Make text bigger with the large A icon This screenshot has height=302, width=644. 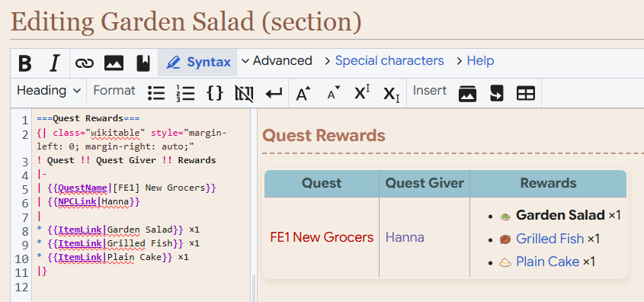[x=303, y=93]
